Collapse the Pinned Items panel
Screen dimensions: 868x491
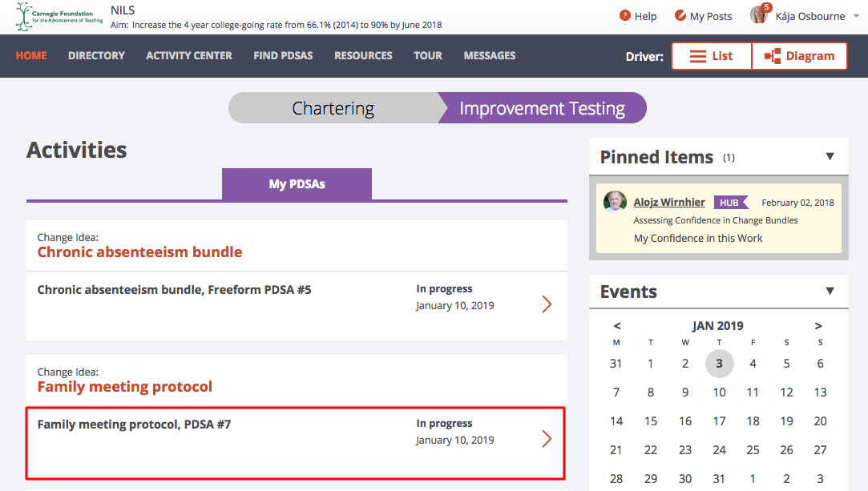[830, 156]
